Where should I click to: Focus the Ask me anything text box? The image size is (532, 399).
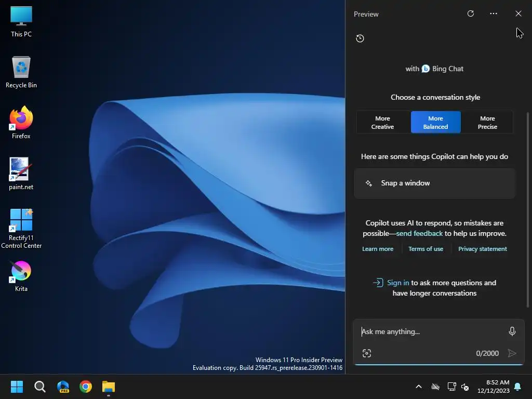432,331
